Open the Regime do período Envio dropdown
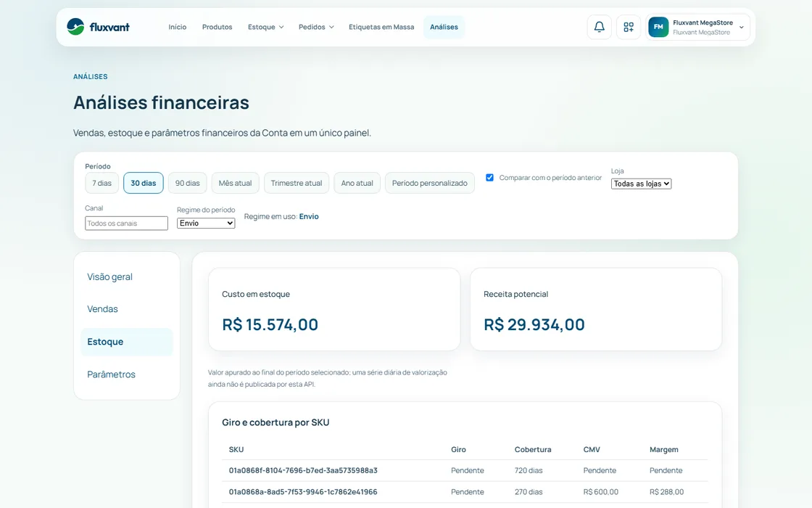The width and height of the screenshot is (812, 508). [206, 223]
